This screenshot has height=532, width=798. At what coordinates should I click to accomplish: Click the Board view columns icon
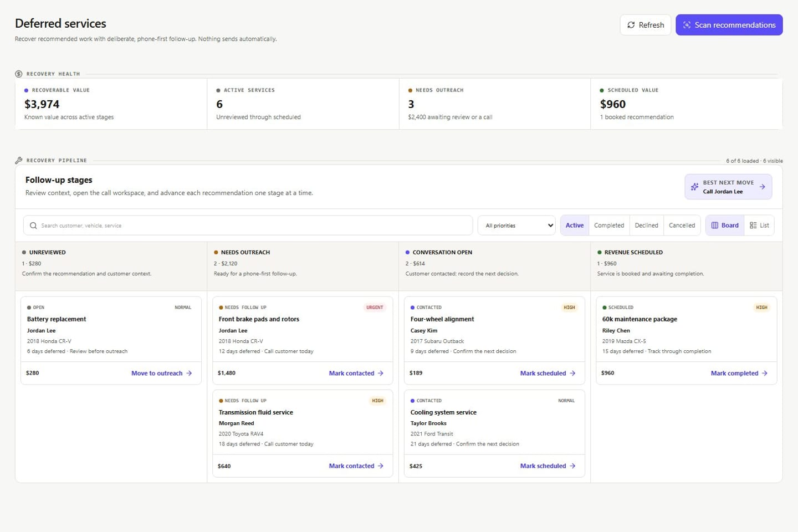tap(714, 226)
